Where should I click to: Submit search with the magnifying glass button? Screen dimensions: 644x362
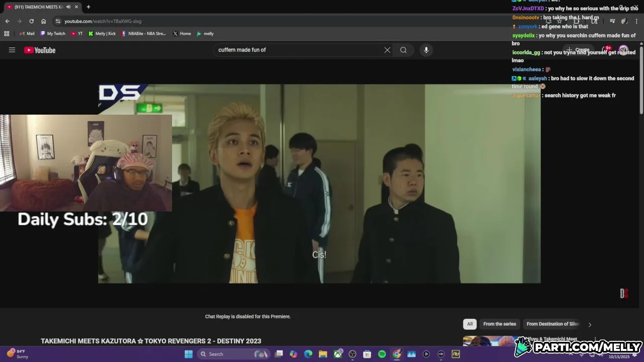(404, 50)
